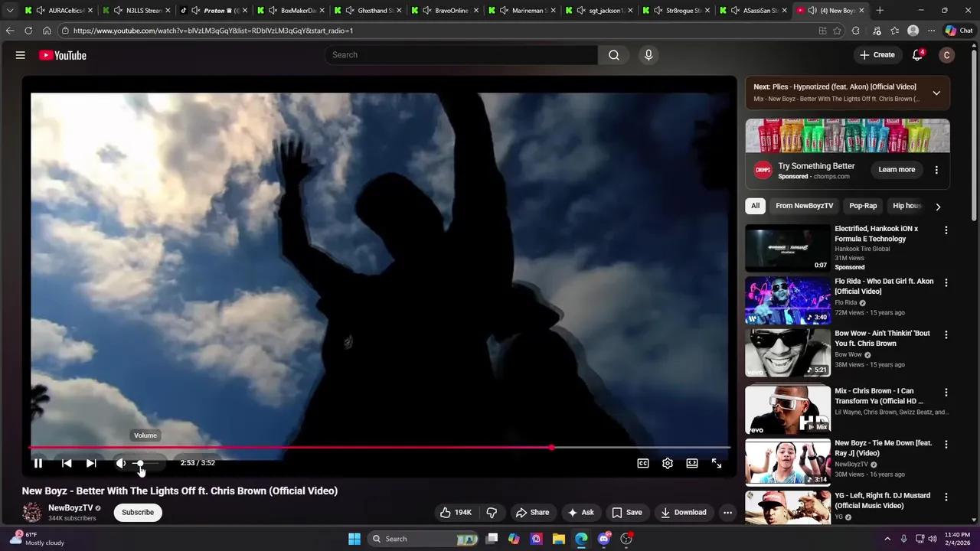The image size is (980, 551).
Task: Search with your voice microphone
Action: coord(648,55)
